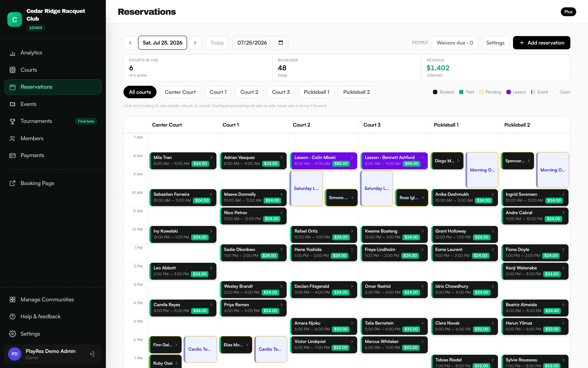This screenshot has width=588, height=368.
Task: Filter by Pickleball 2 pill
Action: 356,92
